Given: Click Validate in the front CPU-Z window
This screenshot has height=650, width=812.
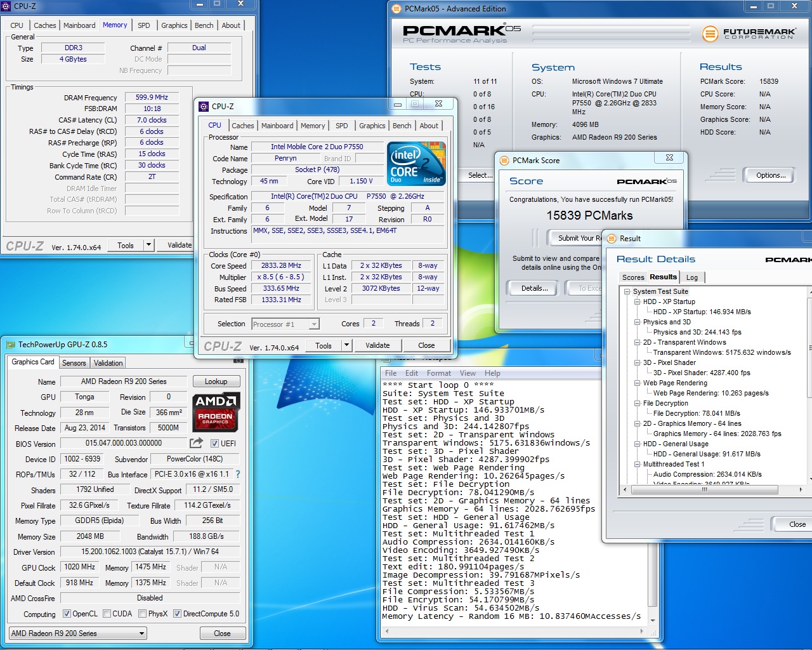Looking at the screenshot, I should click(377, 345).
